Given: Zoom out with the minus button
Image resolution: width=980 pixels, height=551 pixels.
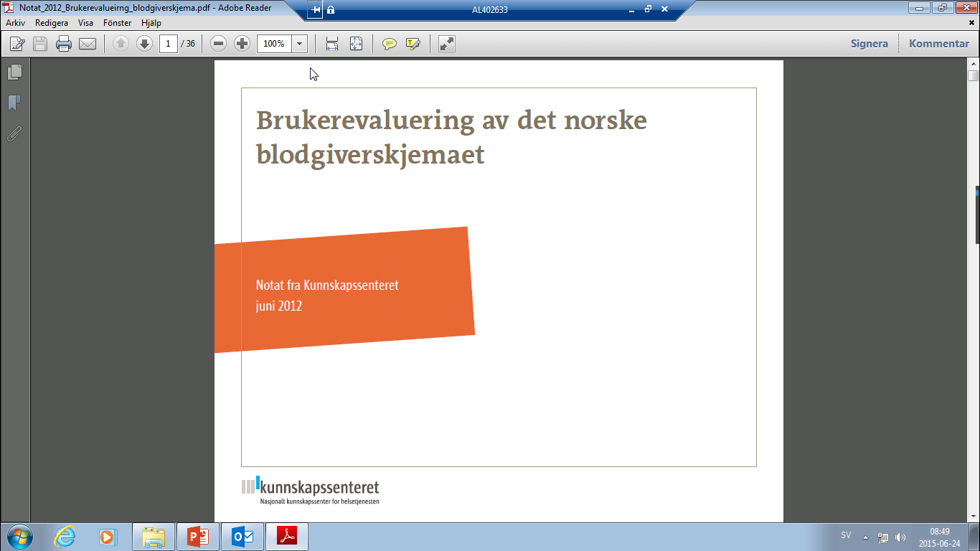Looking at the screenshot, I should click(x=219, y=44).
